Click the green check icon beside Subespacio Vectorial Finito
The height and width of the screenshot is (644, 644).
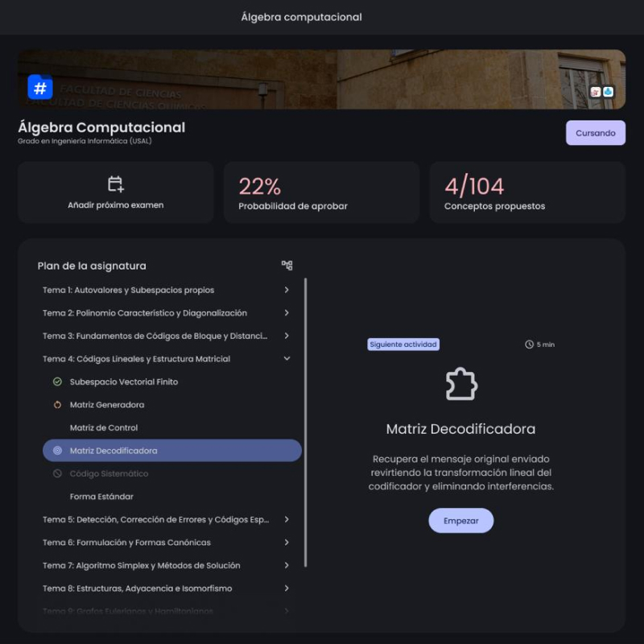tap(57, 382)
